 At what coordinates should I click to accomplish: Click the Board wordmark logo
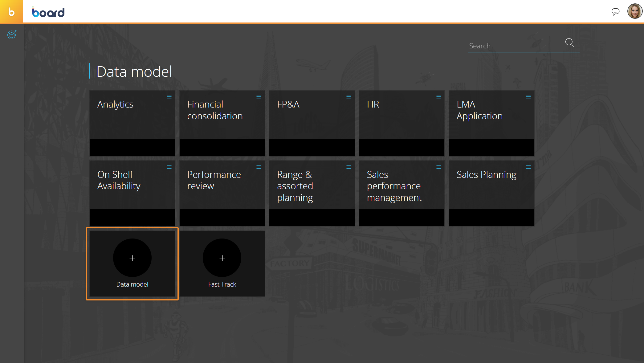(x=48, y=12)
